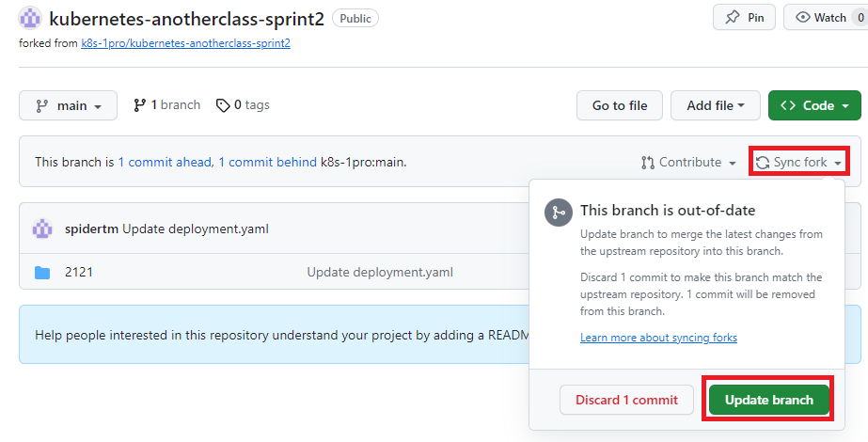This screenshot has width=868, height=442.
Task: Click the Public visibility badge
Action: coord(355,18)
